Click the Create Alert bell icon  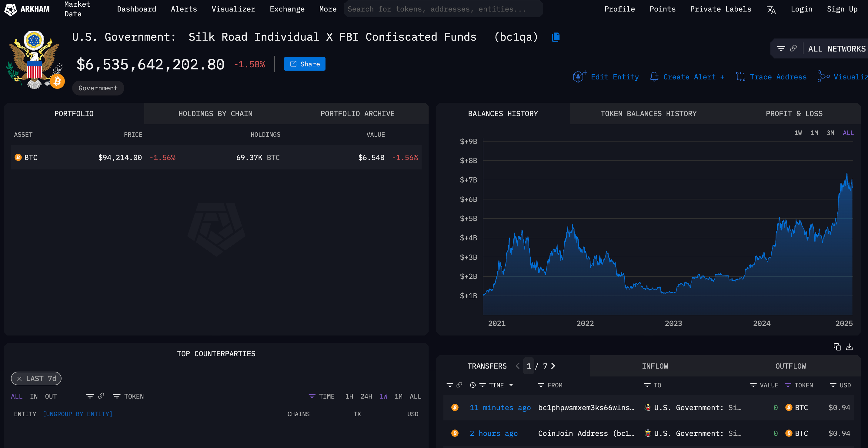(654, 77)
